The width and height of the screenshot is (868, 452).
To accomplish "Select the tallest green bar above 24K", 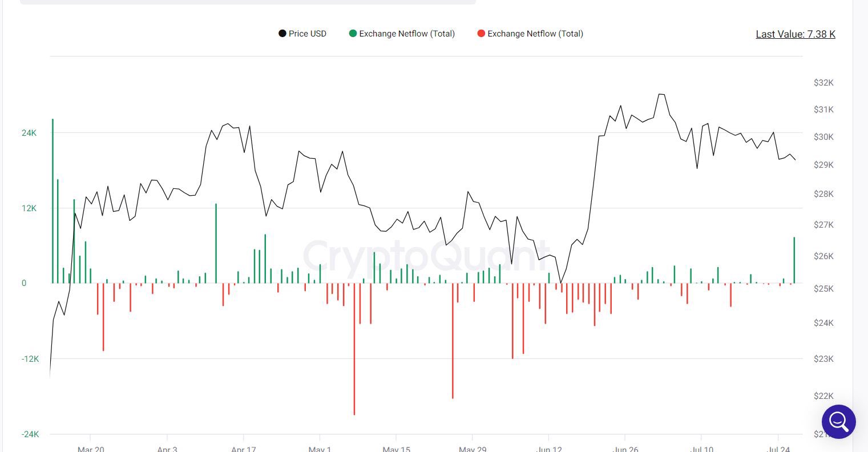I will click(53, 200).
